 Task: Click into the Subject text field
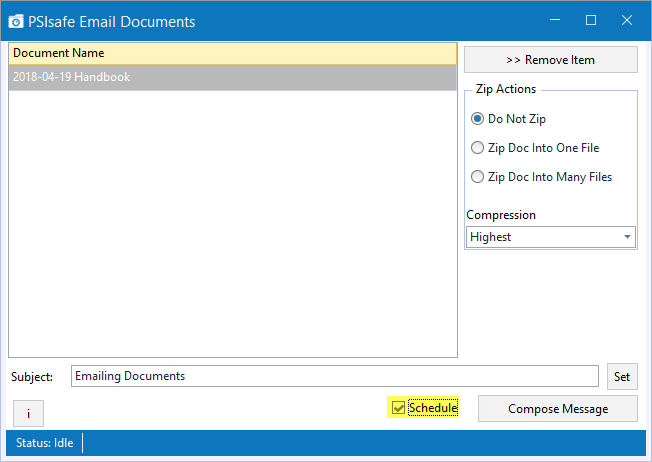coord(335,376)
